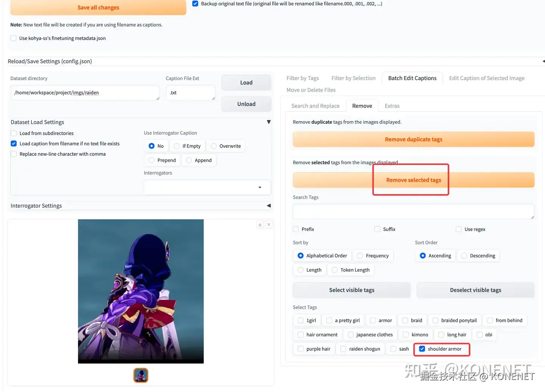
Task: Check the Prefix option
Action: (296, 229)
